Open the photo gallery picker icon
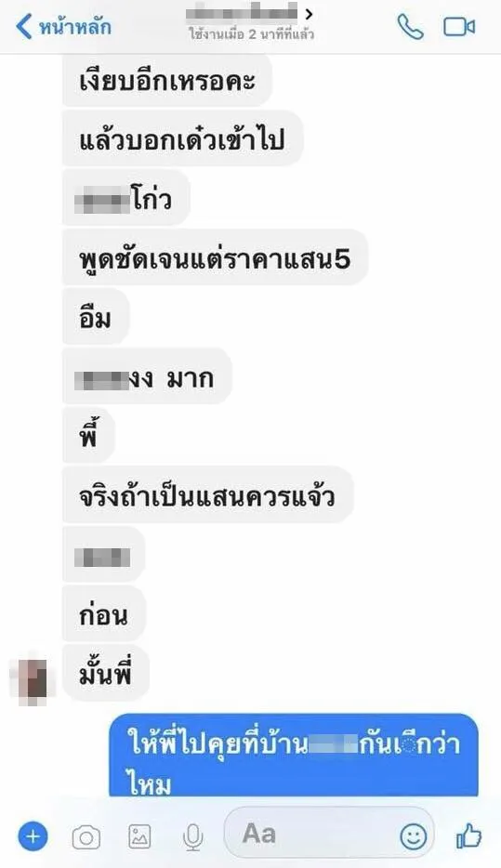Image resolution: width=501 pixels, height=868 pixels. [139, 836]
